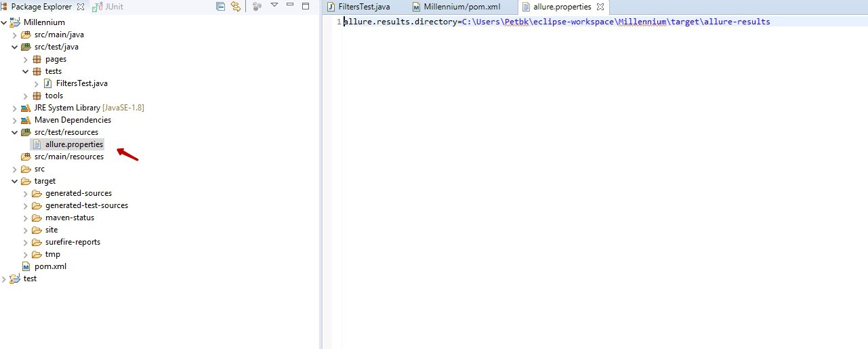Select 'FiltersTest.java' in the tree
The height and width of the screenshot is (349, 868).
coord(82,83)
